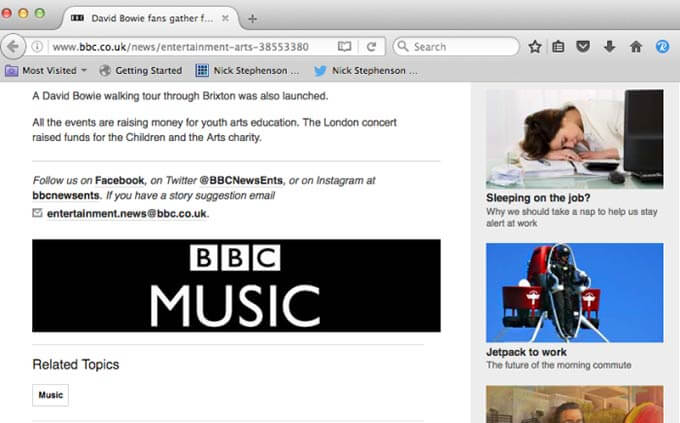Open the bbcnewsents Instagram link

(x=65, y=196)
